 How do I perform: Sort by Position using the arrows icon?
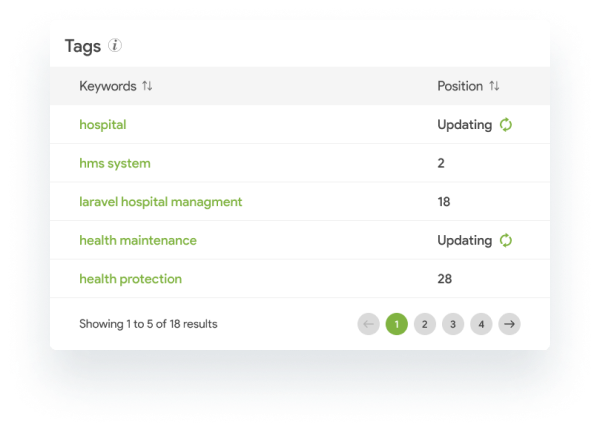(x=494, y=86)
